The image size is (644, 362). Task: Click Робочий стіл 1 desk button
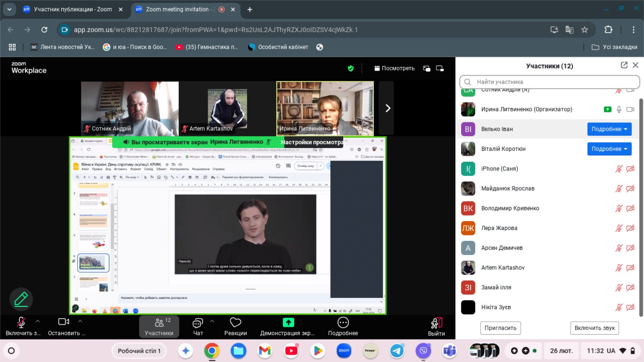[x=139, y=351]
